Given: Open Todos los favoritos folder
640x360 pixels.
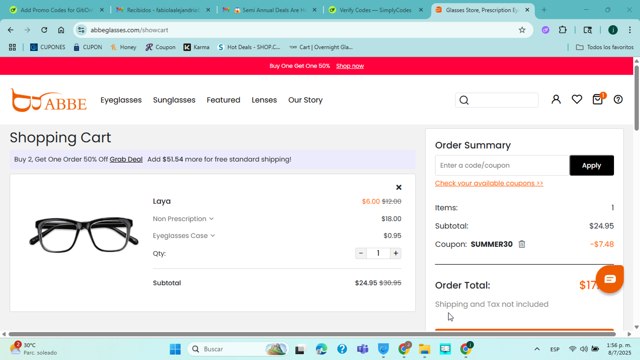Looking at the screenshot, I should [x=604, y=47].
